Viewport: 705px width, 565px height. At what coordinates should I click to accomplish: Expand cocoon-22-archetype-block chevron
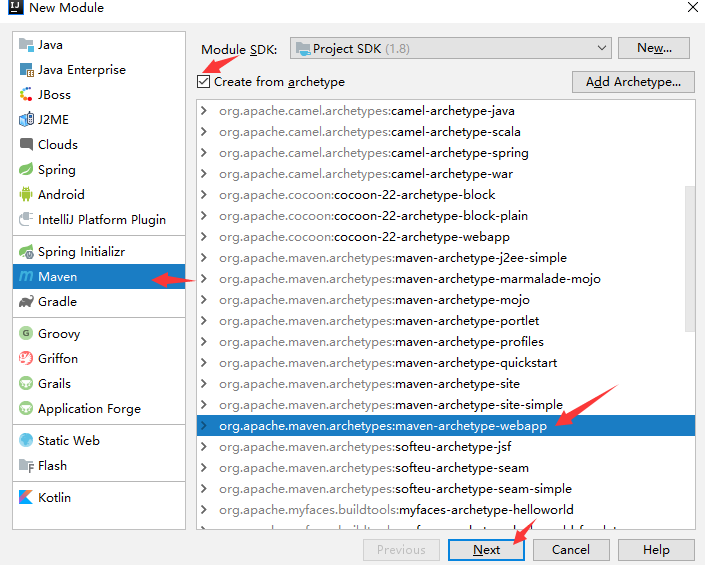(204, 195)
